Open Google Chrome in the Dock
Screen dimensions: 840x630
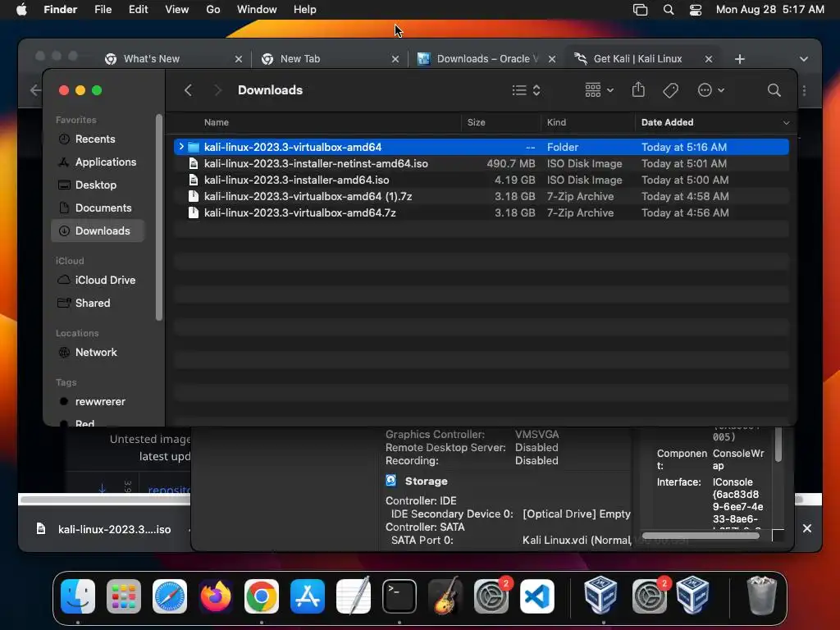(262, 596)
